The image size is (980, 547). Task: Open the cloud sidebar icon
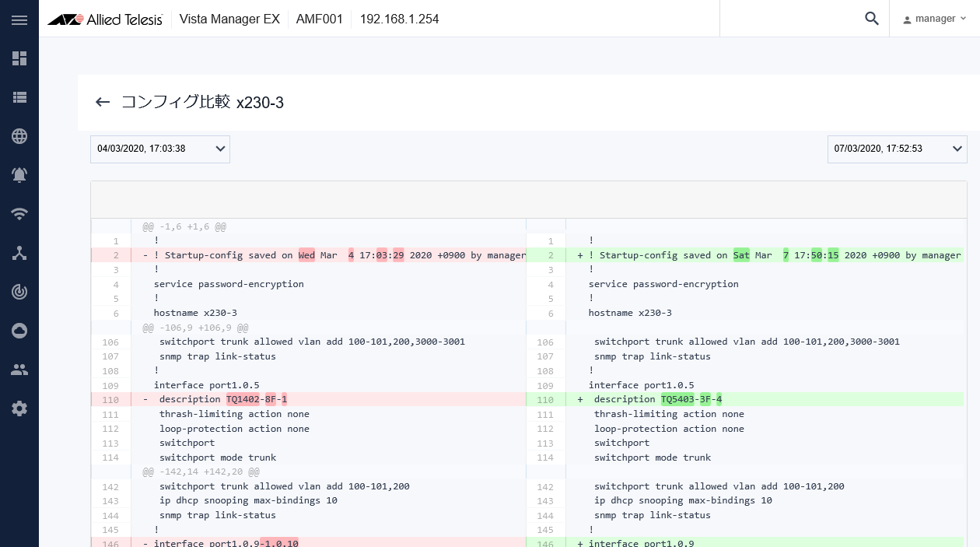click(19, 331)
